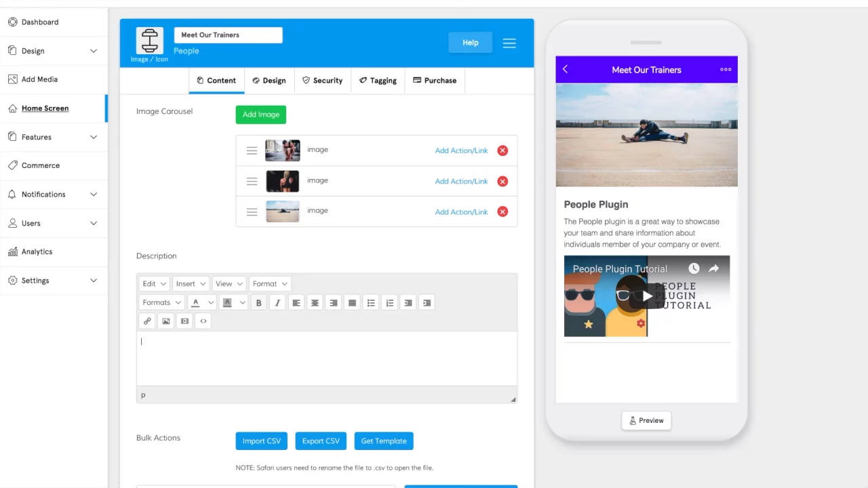This screenshot has width=868, height=488.
Task: Click the Meet Our Trainers title field
Action: click(x=228, y=34)
